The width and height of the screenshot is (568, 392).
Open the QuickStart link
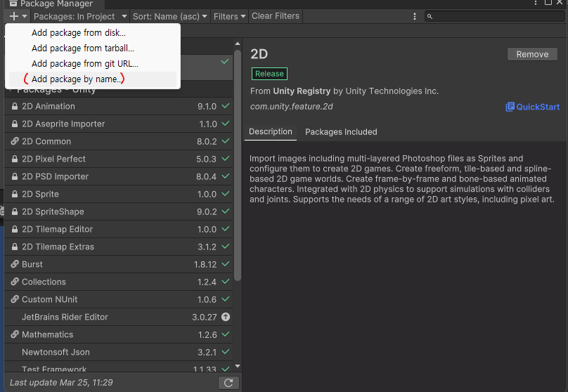pos(533,107)
